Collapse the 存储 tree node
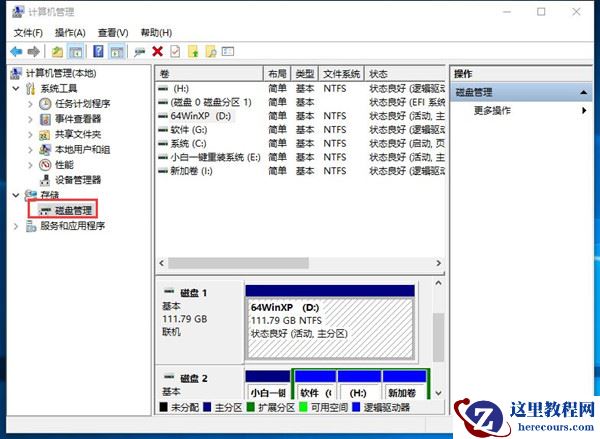600x439 pixels. (x=16, y=195)
